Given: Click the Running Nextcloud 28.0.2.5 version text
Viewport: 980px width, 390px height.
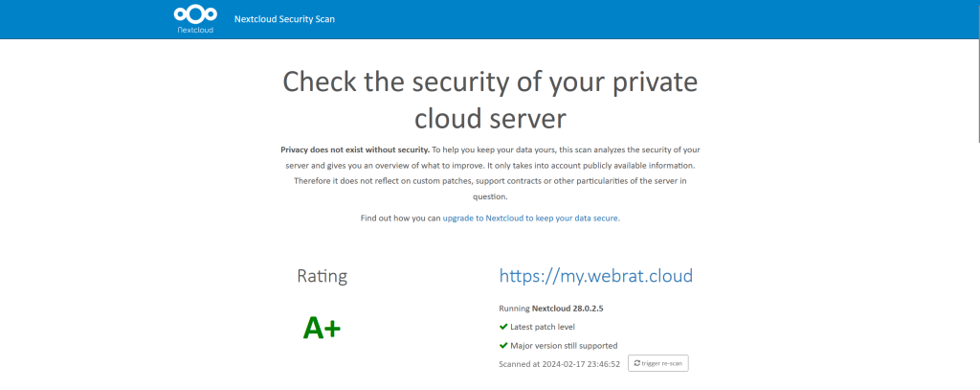Looking at the screenshot, I should click(x=551, y=309).
